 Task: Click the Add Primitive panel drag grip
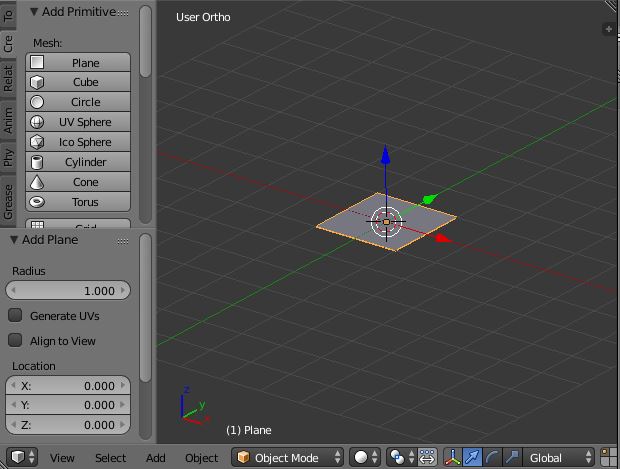coord(123,13)
